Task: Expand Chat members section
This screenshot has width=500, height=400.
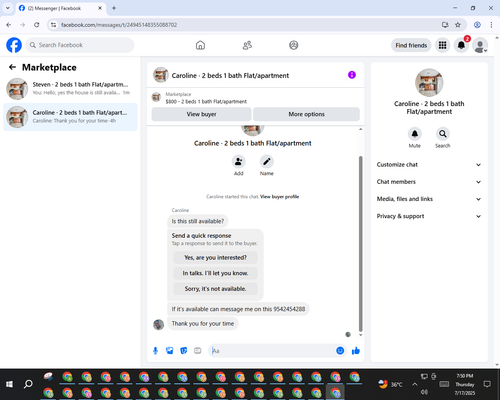Action: pyautogui.click(x=429, y=182)
